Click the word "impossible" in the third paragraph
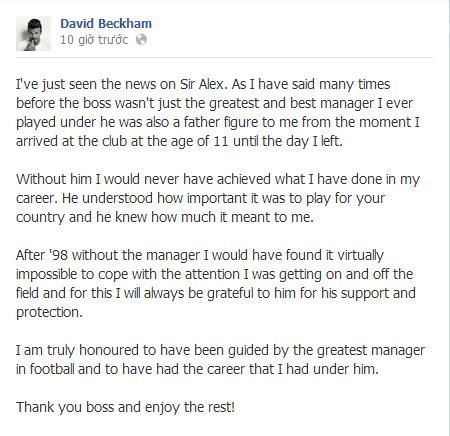The height and width of the screenshot is (436, 450). 47,275
